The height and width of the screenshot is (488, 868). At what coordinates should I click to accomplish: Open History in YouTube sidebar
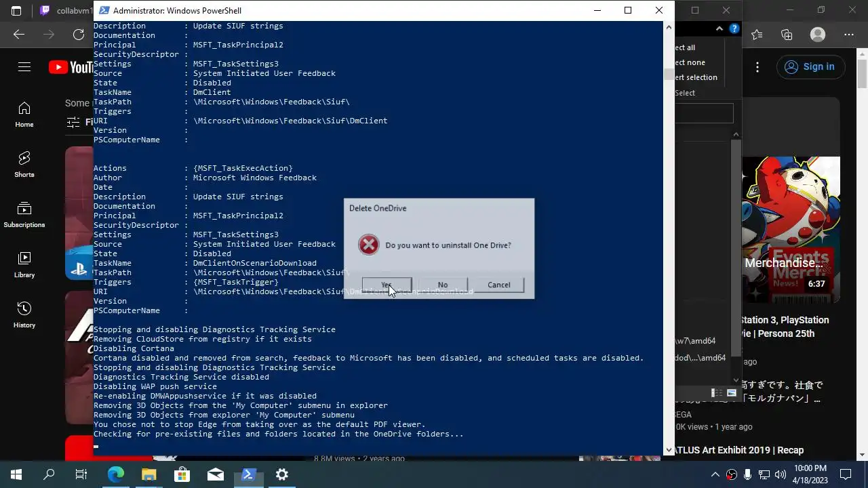(x=24, y=315)
